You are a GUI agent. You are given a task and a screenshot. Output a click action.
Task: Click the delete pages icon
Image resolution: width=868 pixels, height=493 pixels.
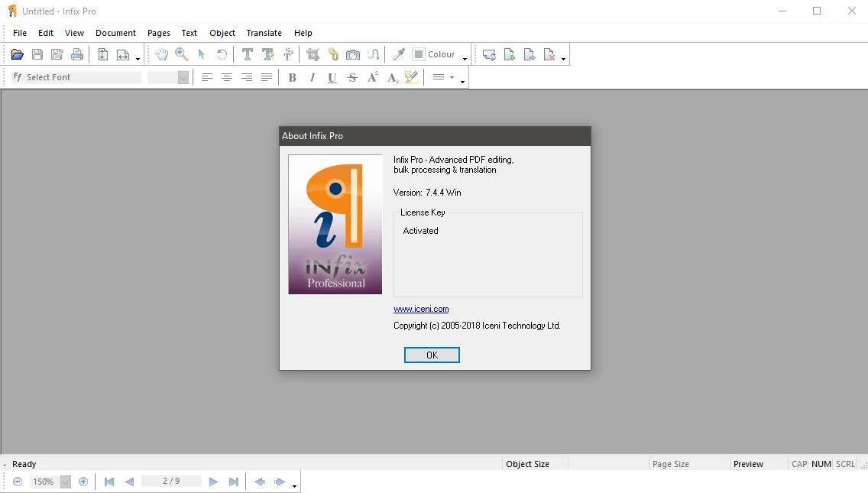point(549,54)
